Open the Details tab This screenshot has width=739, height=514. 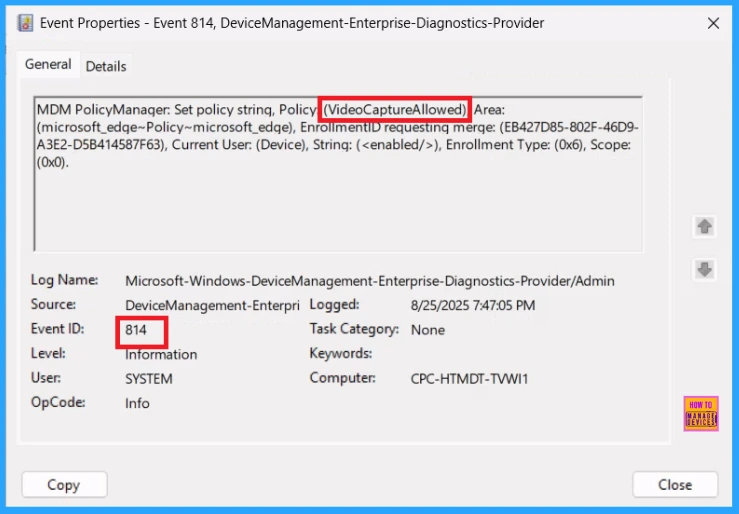[x=106, y=66]
